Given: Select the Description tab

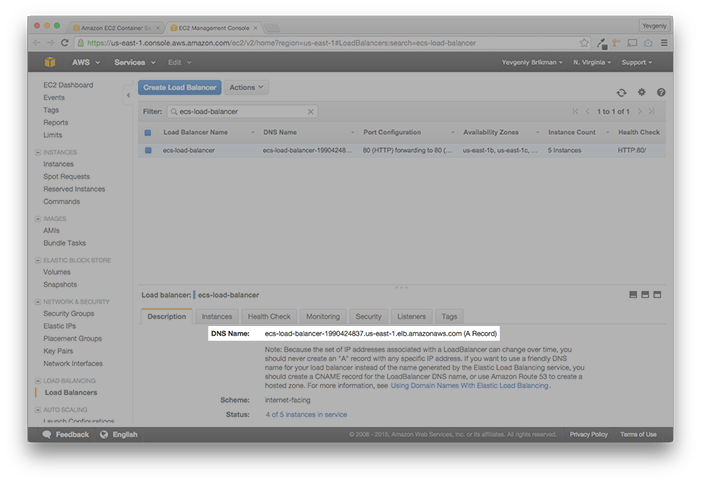Looking at the screenshot, I should click(167, 316).
